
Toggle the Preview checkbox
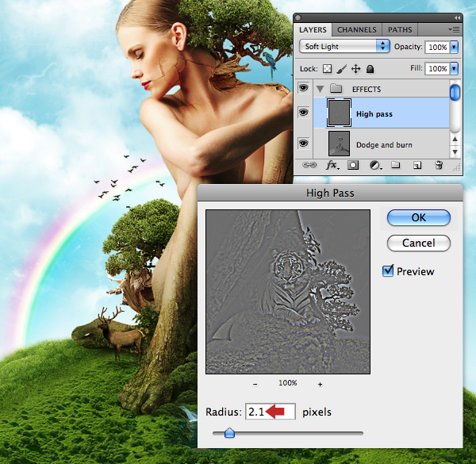pyautogui.click(x=388, y=270)
